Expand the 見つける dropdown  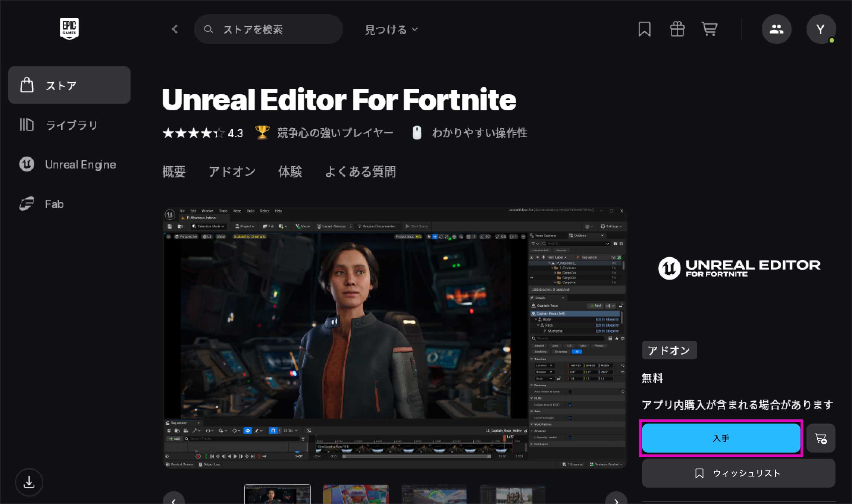391,29
